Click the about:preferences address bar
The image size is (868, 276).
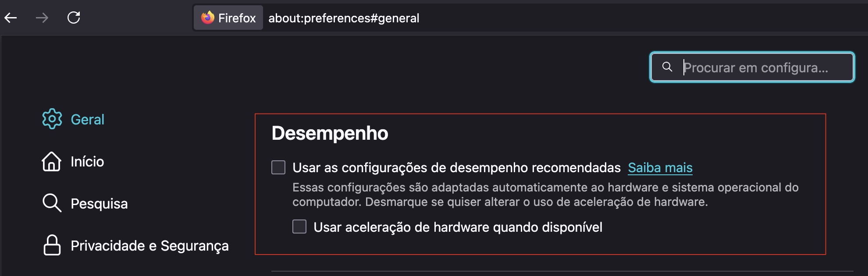[x=344, y=18]
